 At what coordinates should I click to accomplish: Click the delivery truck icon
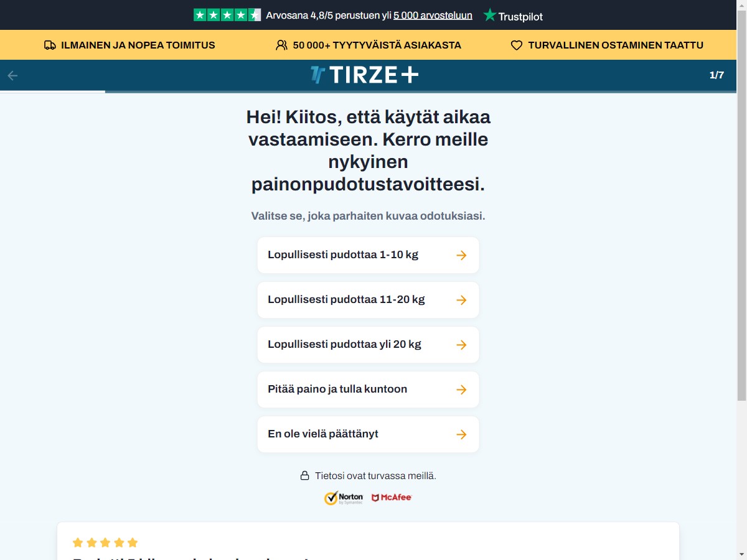(50, 45)
